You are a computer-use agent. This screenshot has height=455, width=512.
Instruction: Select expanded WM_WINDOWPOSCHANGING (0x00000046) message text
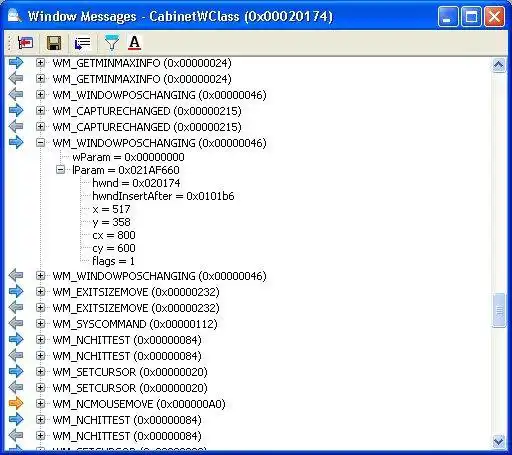pyautogui.click(x=160, y=143)
